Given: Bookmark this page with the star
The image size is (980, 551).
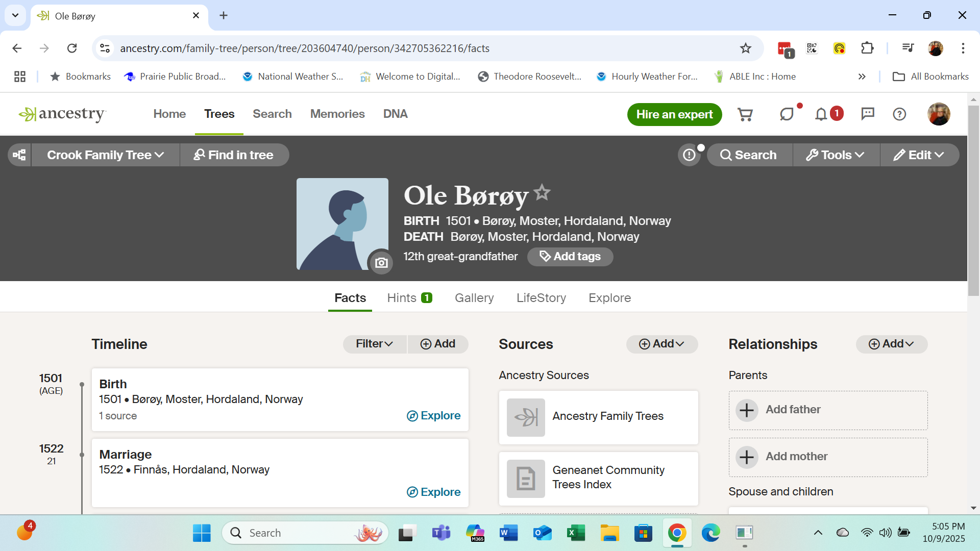Looking at the screenshot, I should [746, 48].
